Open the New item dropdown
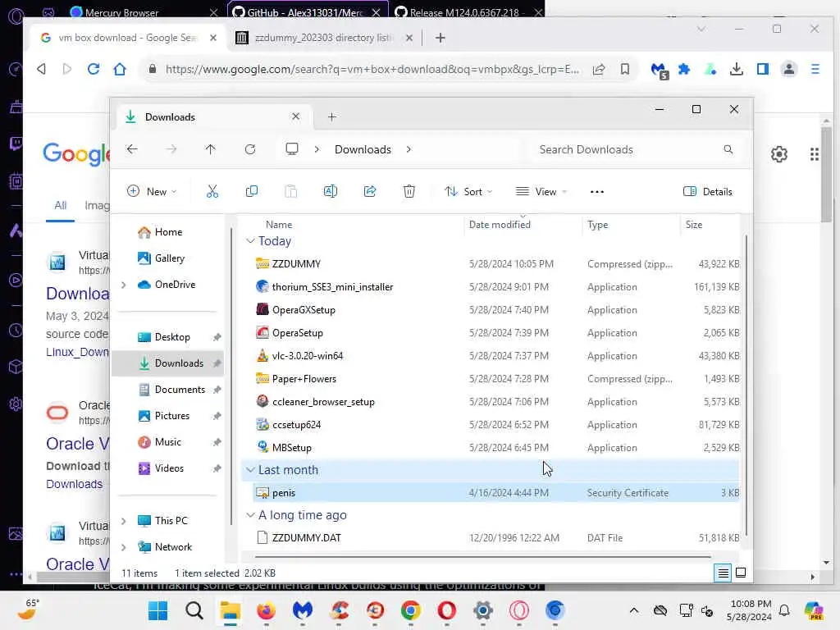 pyautogui.click(x=152, y=191)
